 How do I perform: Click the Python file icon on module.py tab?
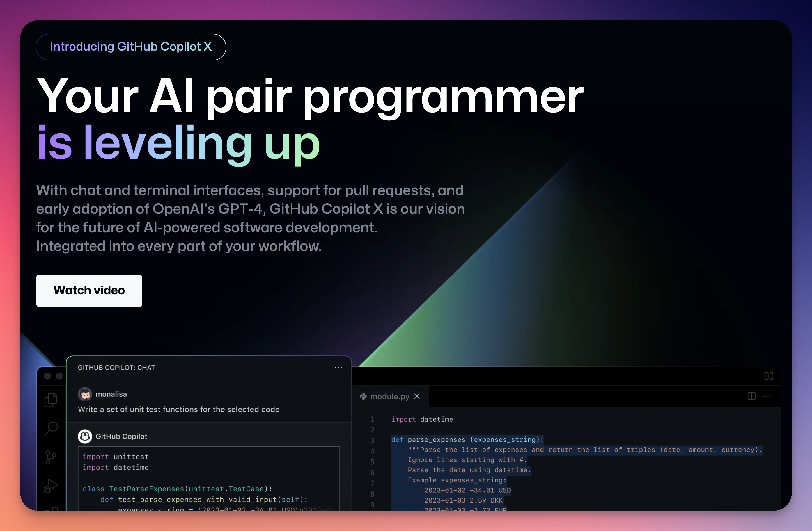coord(363,396)
